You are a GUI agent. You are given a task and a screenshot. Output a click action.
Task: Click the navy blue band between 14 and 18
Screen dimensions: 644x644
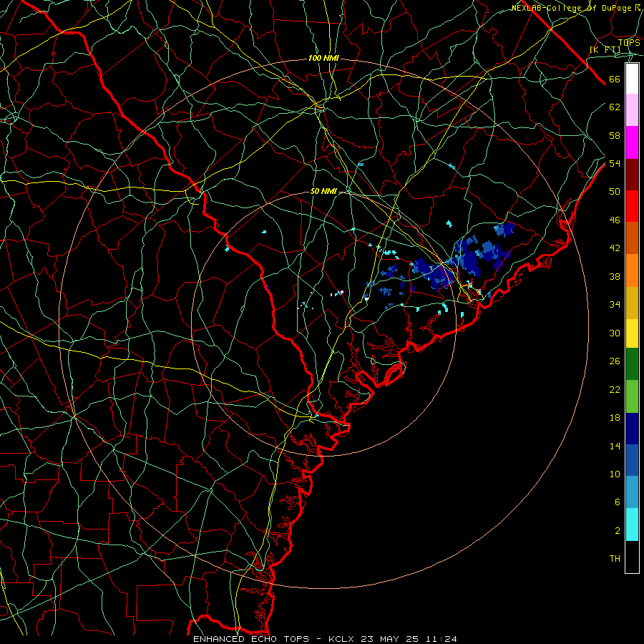coord(632,429)
